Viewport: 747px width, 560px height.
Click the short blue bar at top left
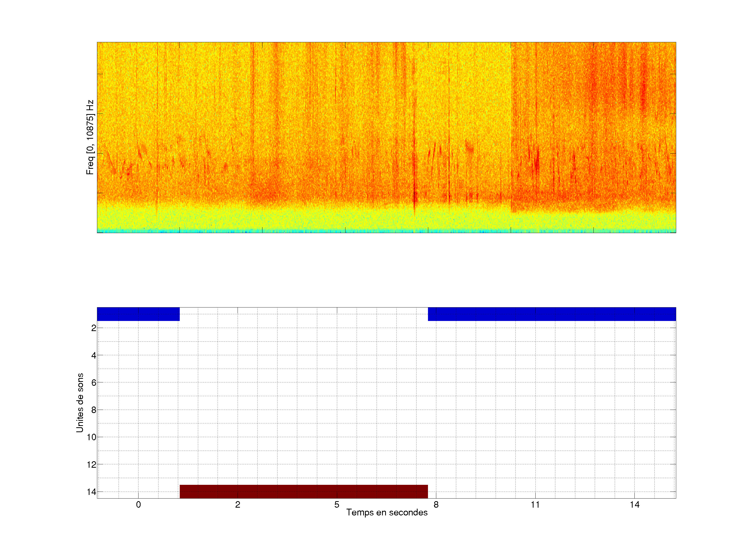tap(138, 314)
